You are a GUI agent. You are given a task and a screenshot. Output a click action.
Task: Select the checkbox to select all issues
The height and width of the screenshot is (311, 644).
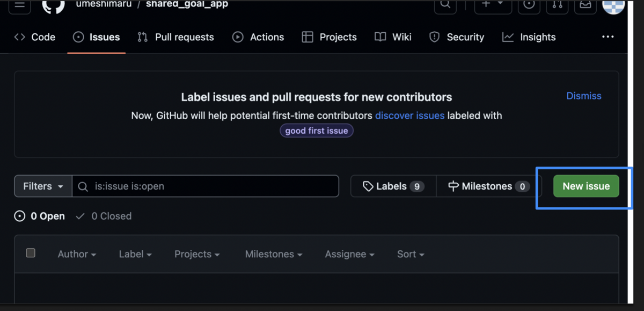(31, 252)
